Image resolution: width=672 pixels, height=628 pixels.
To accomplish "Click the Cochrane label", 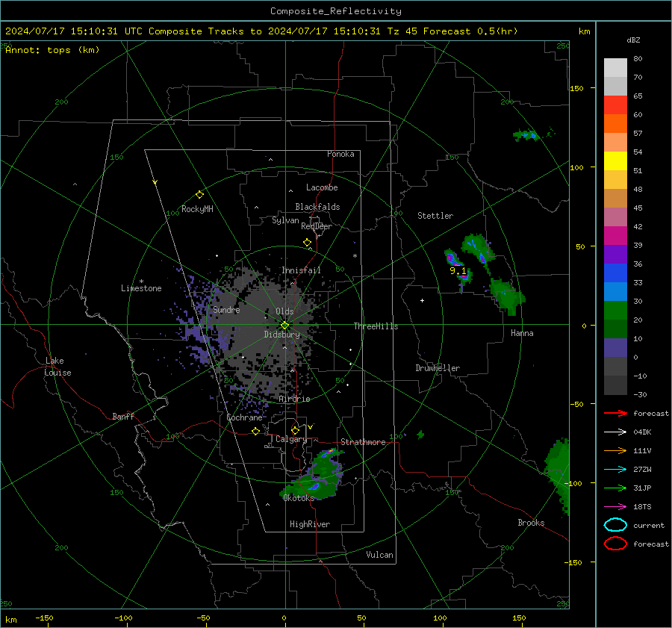I will pos(244,417).
